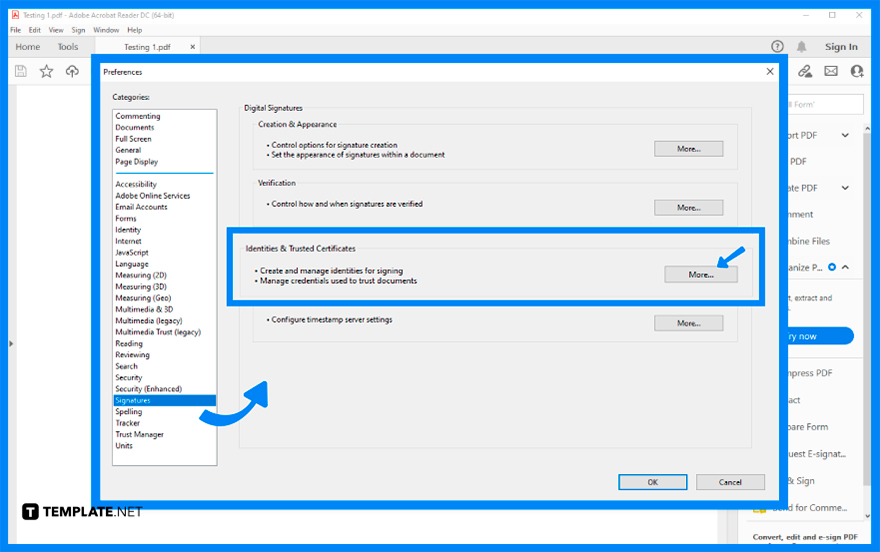This screenshot has width=880, height=552.
Task: Expand the Create PDF chevron in the right panel
Action: tap(845, 188)
